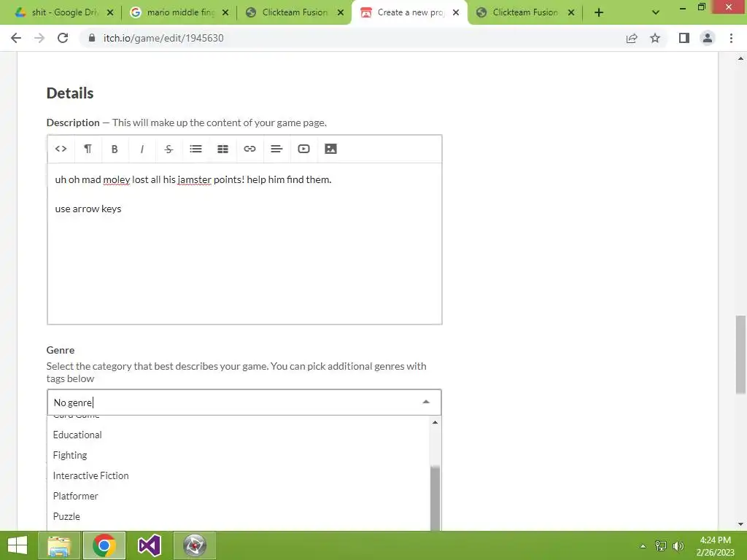Click into the description text area

pos(244,244)
